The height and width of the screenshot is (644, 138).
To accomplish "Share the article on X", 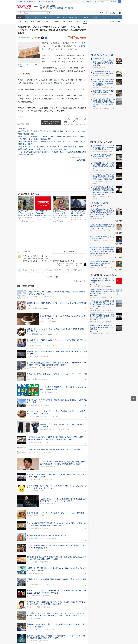I will 42,38.
